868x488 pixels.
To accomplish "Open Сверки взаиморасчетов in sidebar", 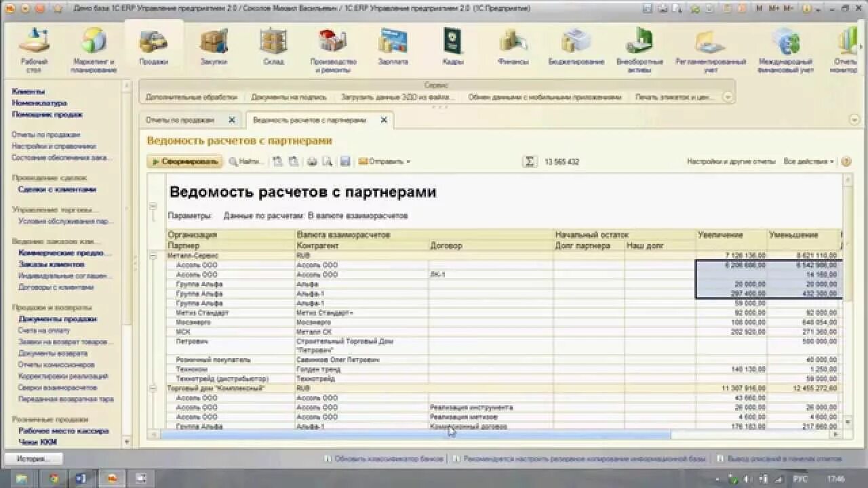I will click(58, 388).
